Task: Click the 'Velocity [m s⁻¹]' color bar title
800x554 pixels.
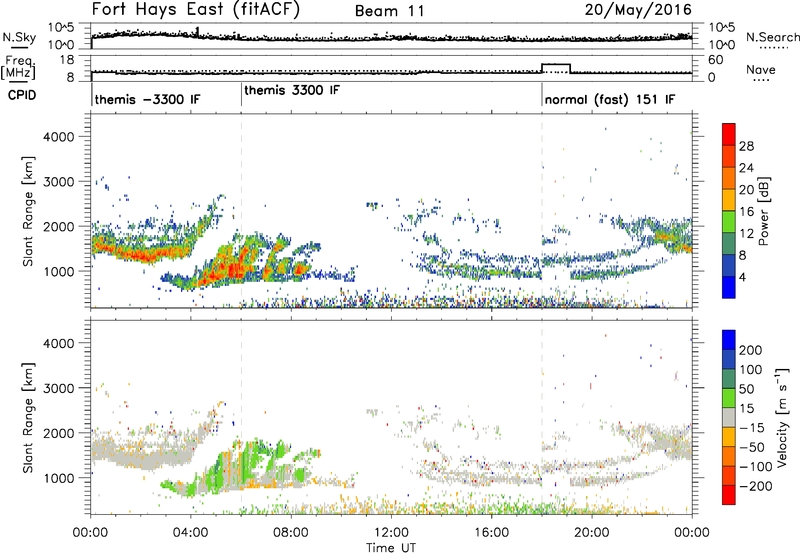Action: (782, 417)
